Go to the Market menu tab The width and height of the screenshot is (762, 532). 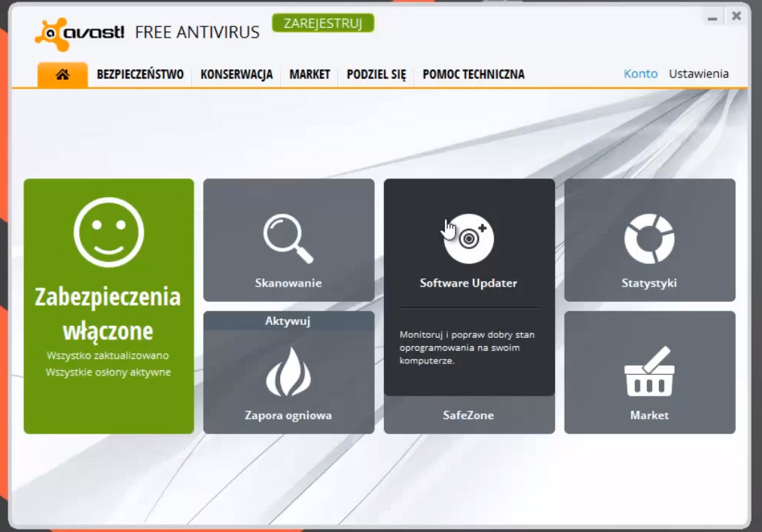[309, 74]
